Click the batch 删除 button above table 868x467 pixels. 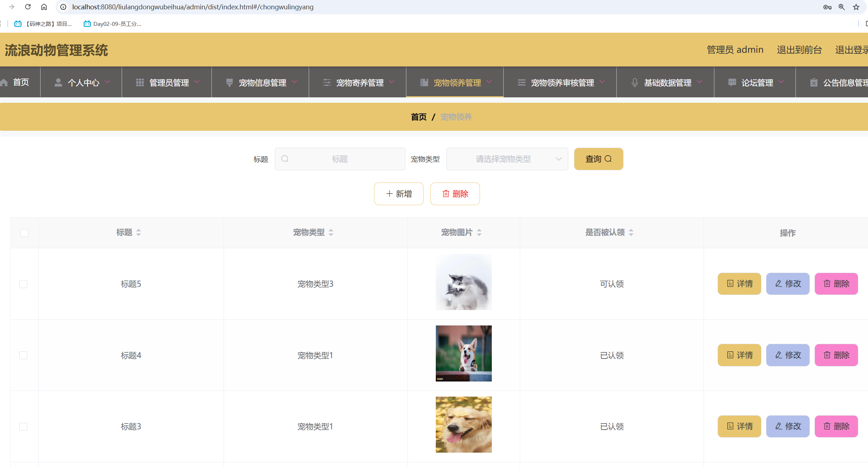pyautogui.click(x=455, y=194)
